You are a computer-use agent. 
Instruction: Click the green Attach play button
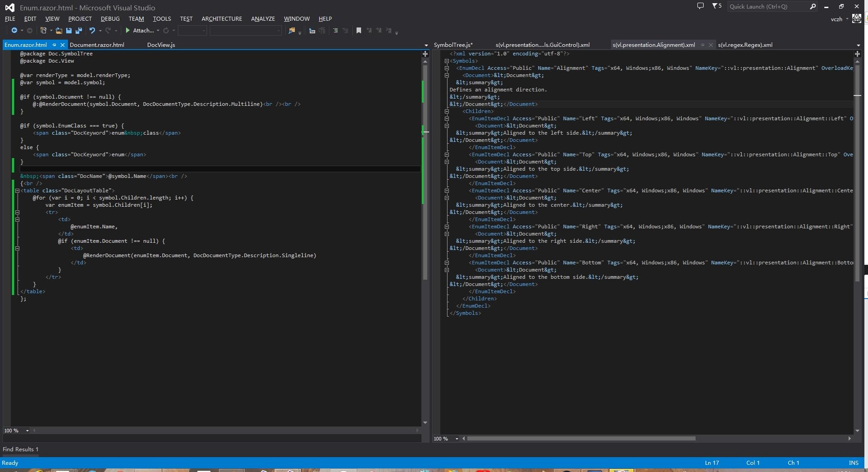tap(128, 31)
